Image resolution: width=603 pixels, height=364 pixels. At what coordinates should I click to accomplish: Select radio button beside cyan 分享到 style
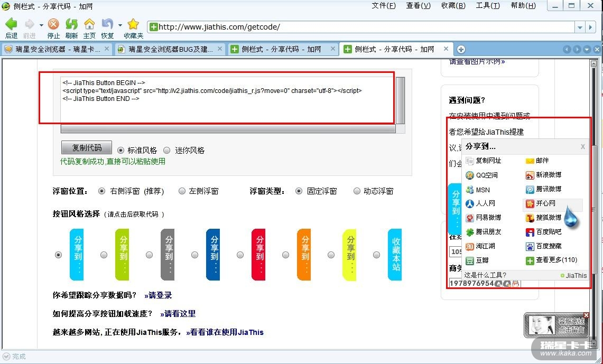[59, 255]
